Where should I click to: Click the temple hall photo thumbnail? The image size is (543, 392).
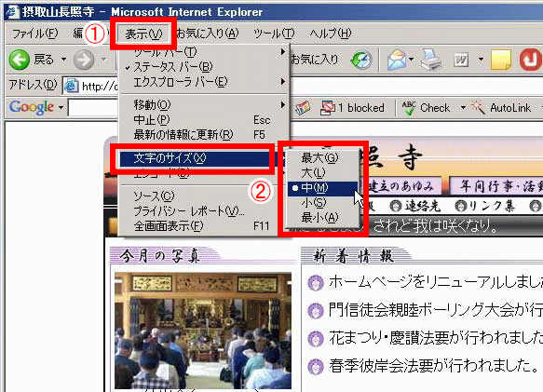[203, 331]
